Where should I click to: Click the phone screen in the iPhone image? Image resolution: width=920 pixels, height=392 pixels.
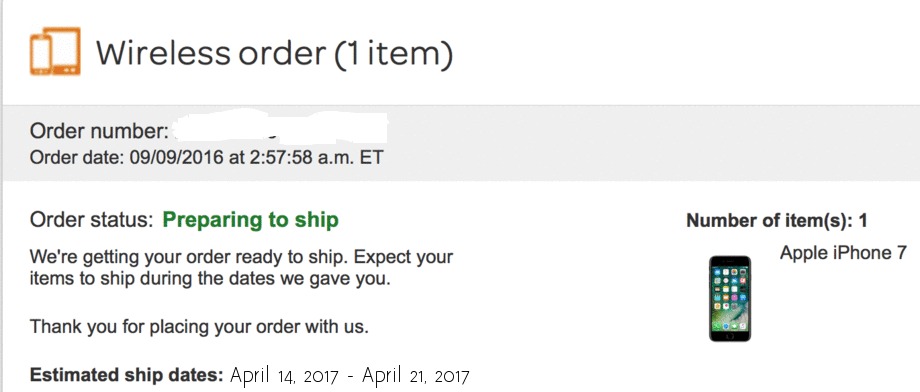click(x=730, y=298)
